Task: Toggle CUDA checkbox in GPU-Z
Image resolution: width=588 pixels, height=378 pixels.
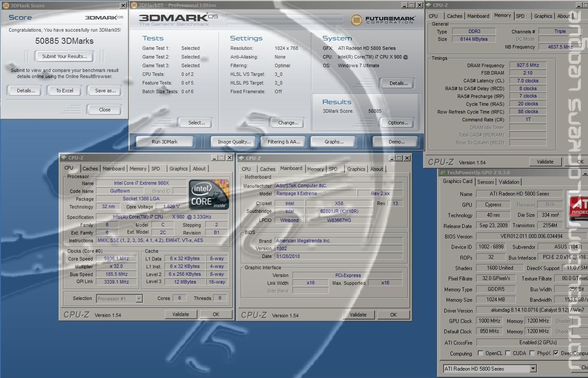Action: pos(508,353)
